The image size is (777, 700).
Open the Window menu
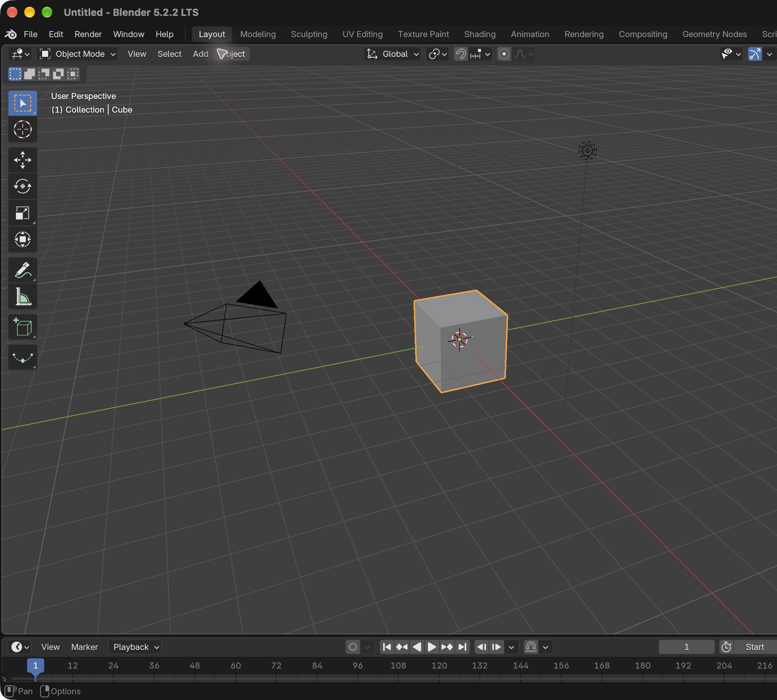pyautogui.click(x=128, y=34)
